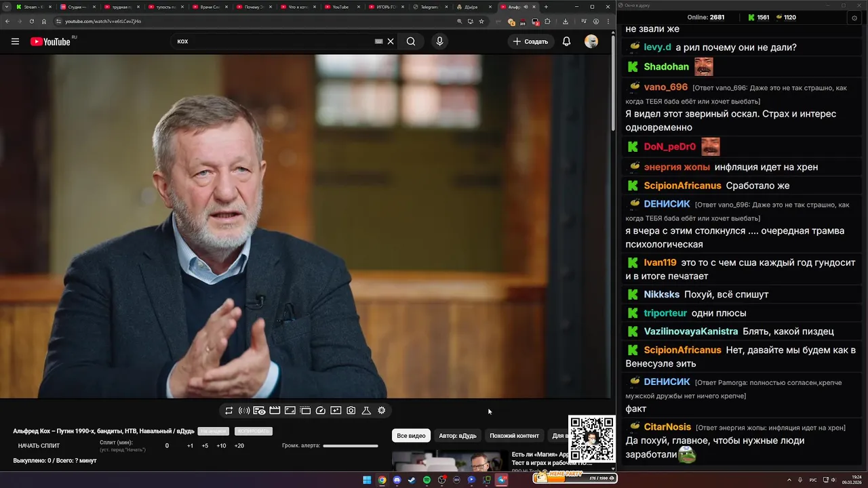Click username "Ivan119" in chat

pos(660,263)
